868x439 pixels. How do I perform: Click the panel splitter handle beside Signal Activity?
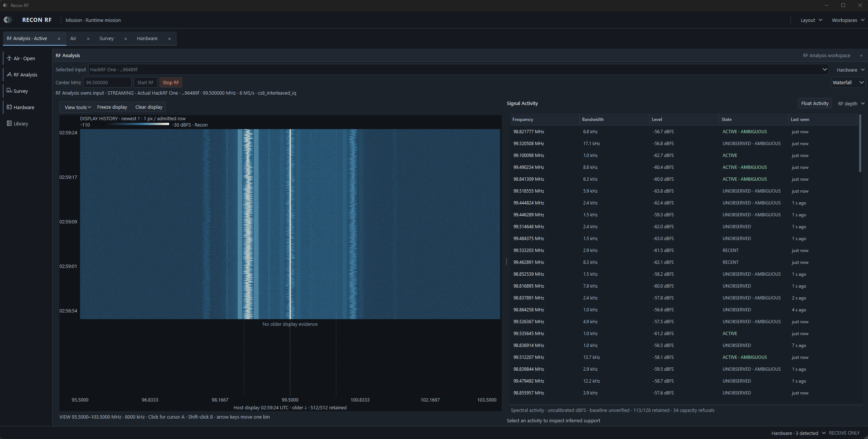(x=506, y=262)
